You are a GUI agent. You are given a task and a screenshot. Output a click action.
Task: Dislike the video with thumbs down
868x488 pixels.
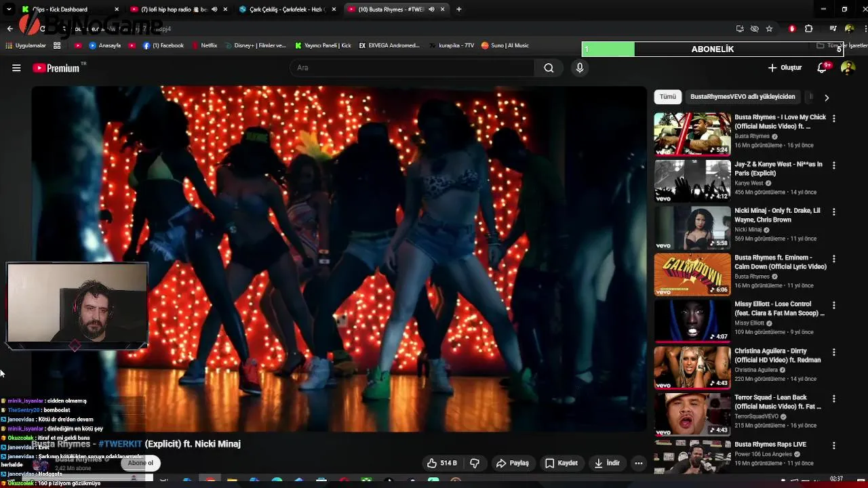coord(475,463)
